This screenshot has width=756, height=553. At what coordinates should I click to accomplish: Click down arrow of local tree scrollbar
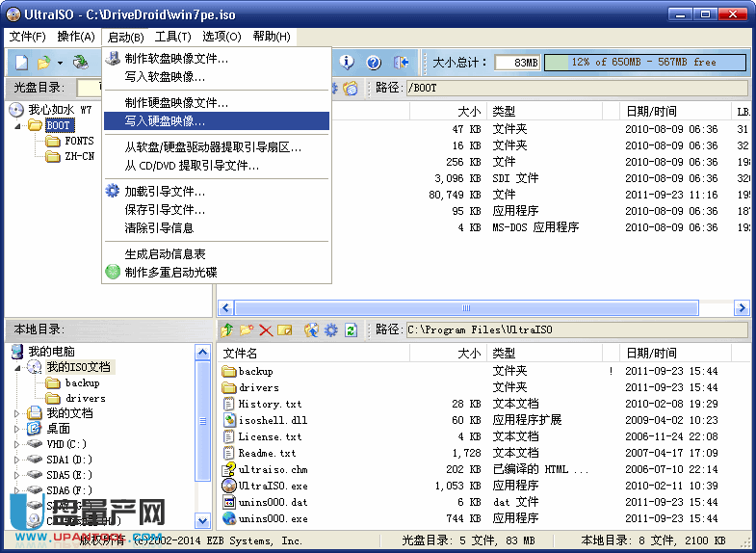203,520
